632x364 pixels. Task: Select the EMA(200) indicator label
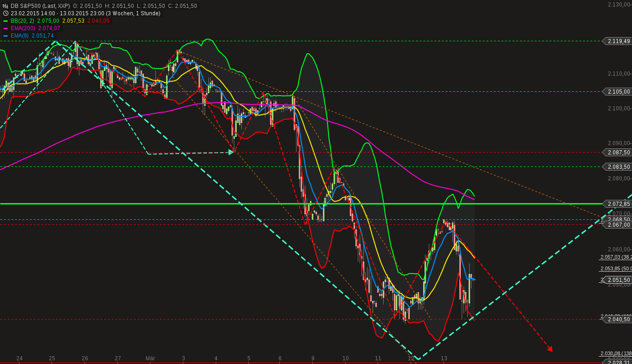click(23, 28)
